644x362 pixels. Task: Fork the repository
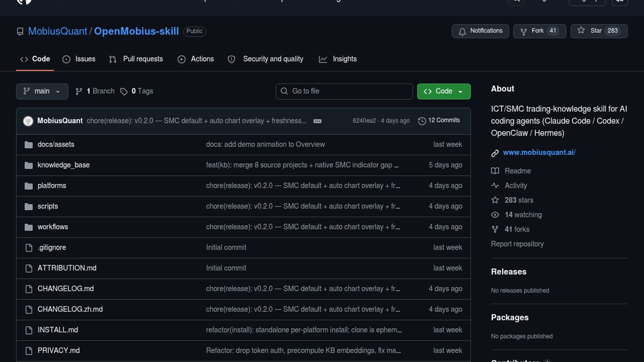click(540, 31)
